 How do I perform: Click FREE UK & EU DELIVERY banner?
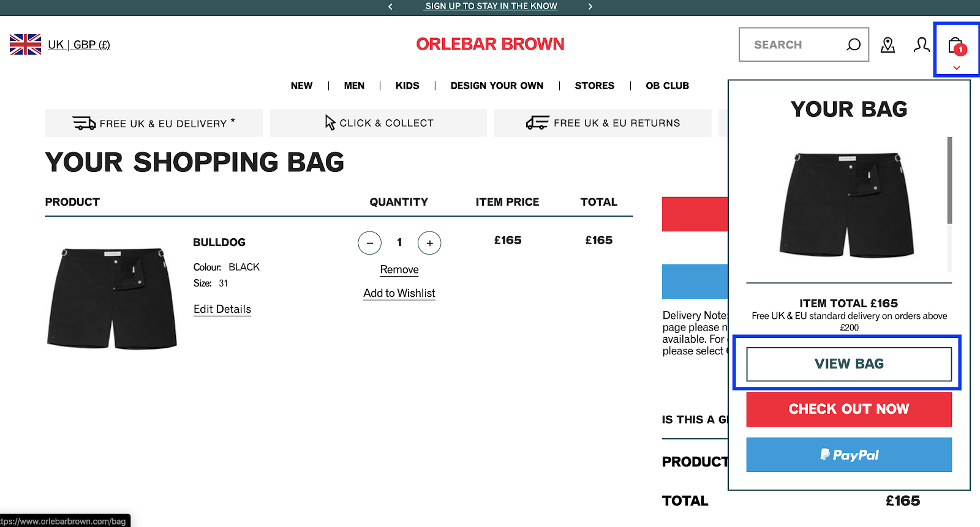pyautogui.click(x=154, y=123)
